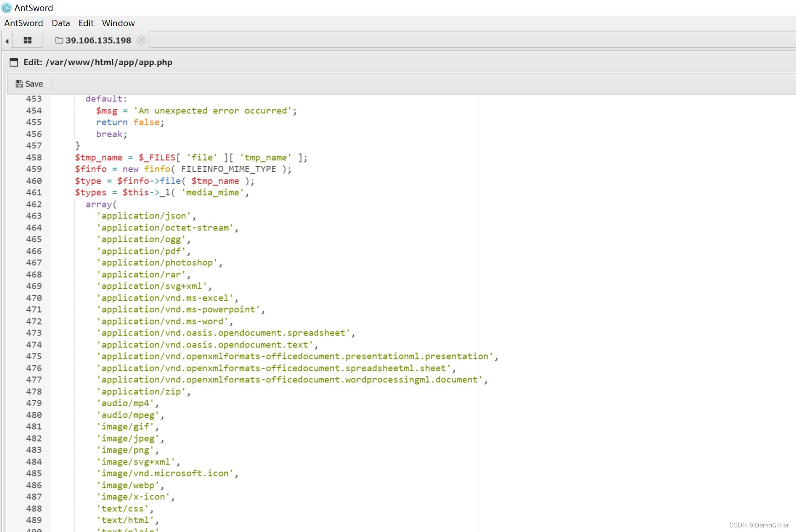Viewport: 796px width, 532px height.
Task: Click the 'application/photoshop' entry
Action: (x=157, y=263)
